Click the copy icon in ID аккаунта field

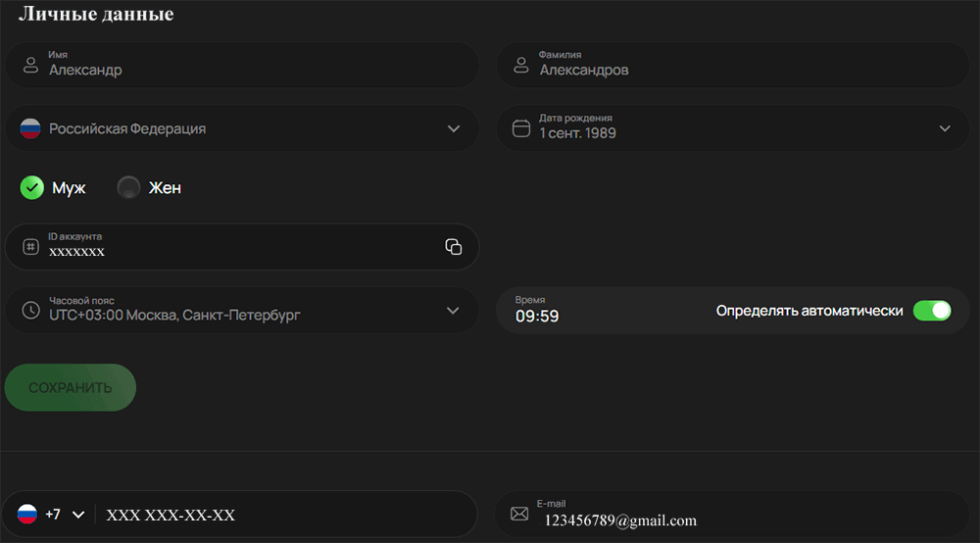[453, 247]
